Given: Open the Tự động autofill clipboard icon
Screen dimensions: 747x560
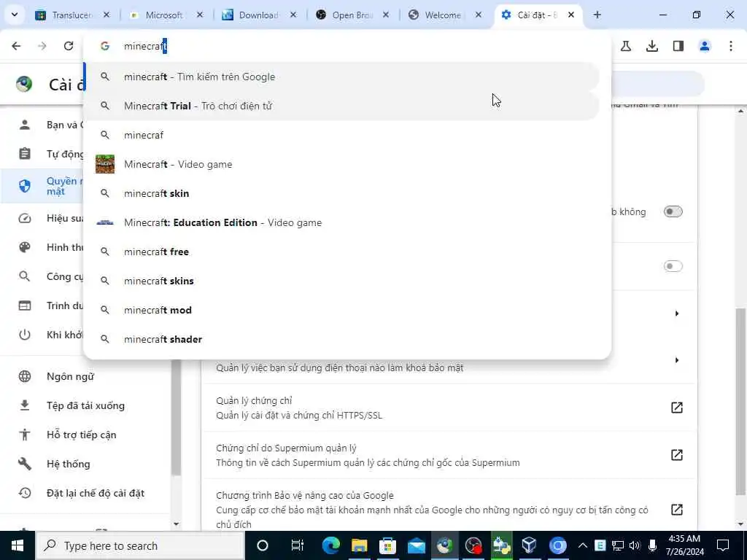Looking at the screenshot, I should point(24,154).
